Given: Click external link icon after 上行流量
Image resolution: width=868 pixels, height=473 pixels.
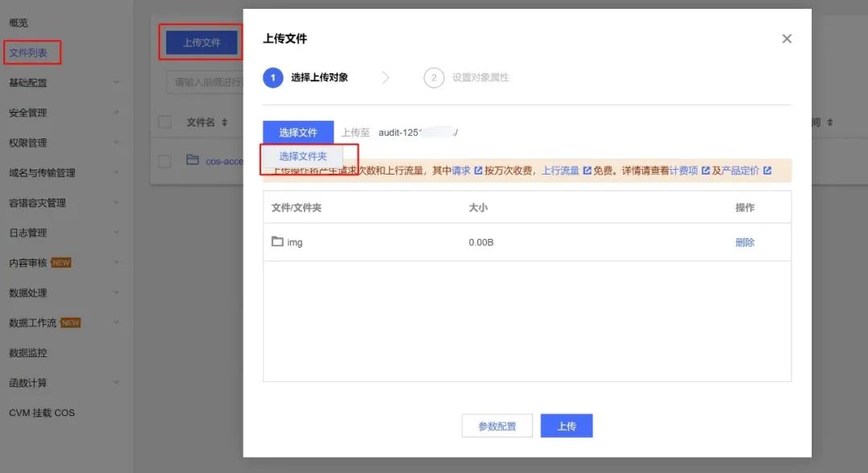Looking at the screenshot, I should coord(587,171).
